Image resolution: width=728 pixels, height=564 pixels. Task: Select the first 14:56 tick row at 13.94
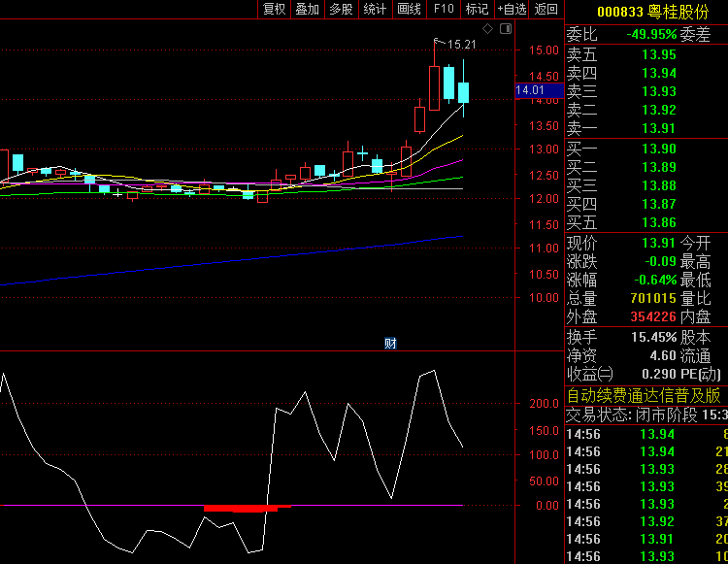[646, 435]
